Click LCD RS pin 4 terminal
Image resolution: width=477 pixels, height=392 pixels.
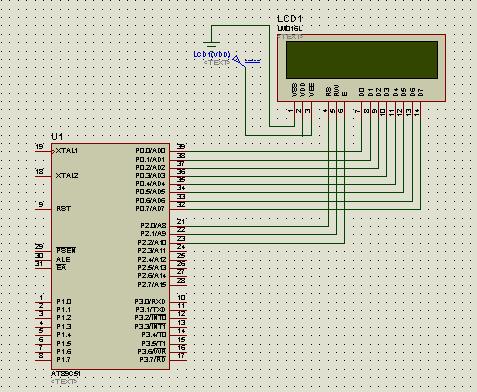[328, 110]
